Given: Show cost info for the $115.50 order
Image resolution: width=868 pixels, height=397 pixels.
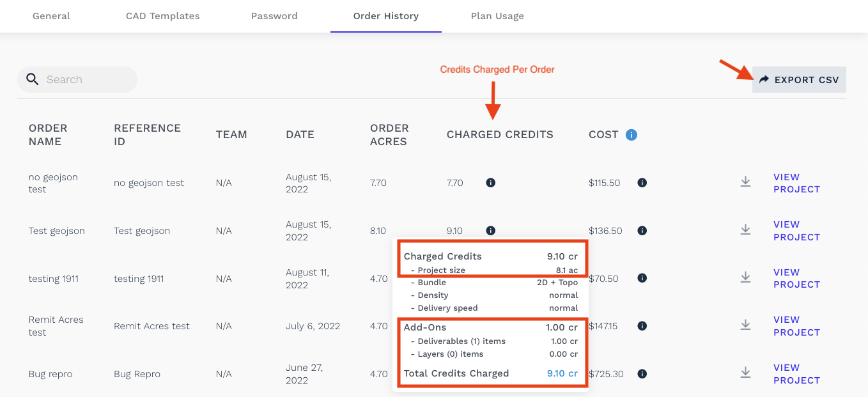Looking at the screenshot, I should pyautogui.click(x=642, y=183).
